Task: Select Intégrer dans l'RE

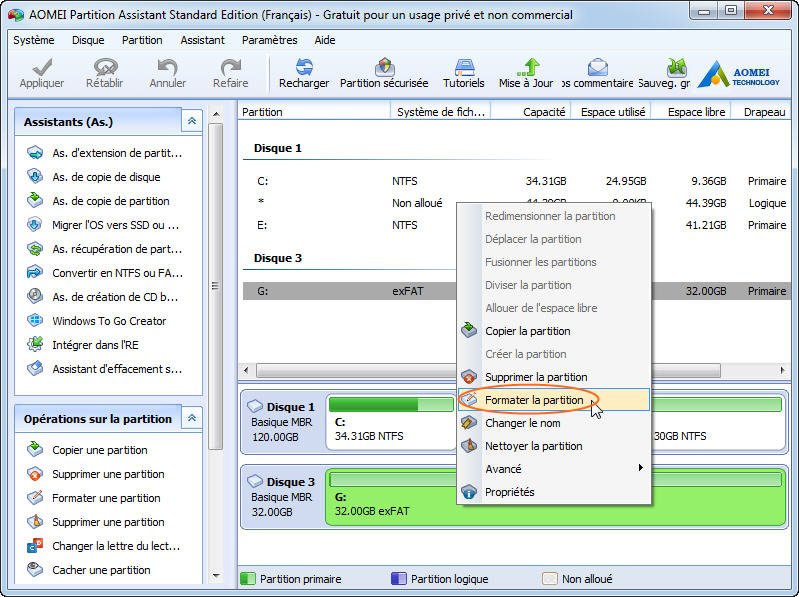Action: pyautogui.click(x=83, y=345)
